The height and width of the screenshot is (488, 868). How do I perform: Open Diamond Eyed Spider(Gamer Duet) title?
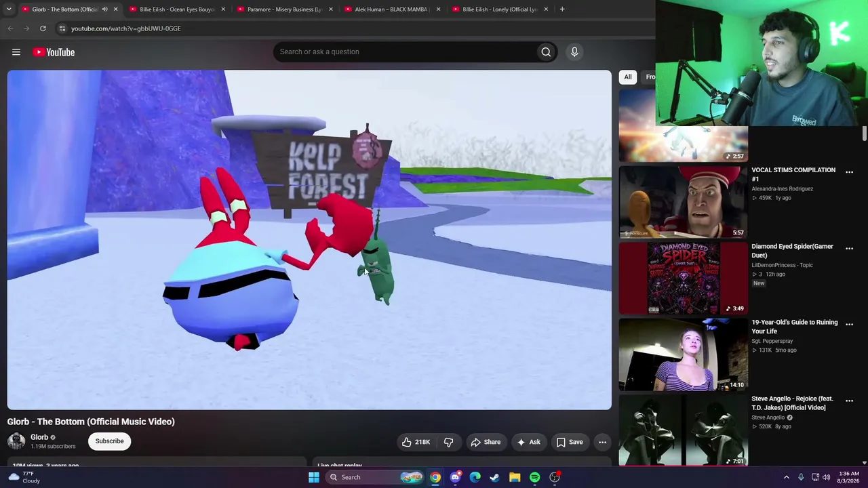(792, 251)
